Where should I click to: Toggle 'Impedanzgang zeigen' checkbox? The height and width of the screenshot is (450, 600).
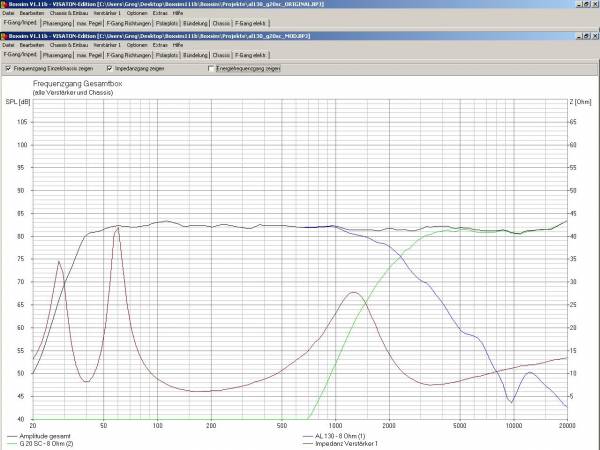pyautogui.click(x=110, y=68)
